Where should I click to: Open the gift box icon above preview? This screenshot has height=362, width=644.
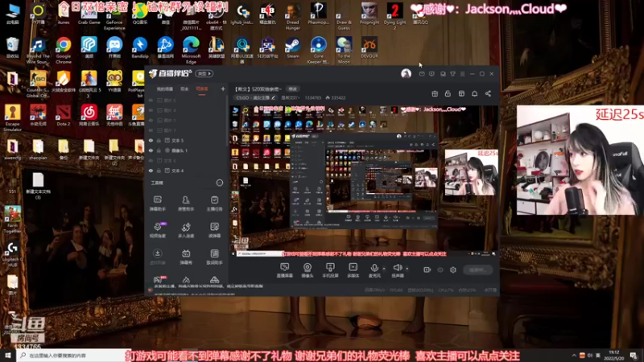click(x=435, y=93)
